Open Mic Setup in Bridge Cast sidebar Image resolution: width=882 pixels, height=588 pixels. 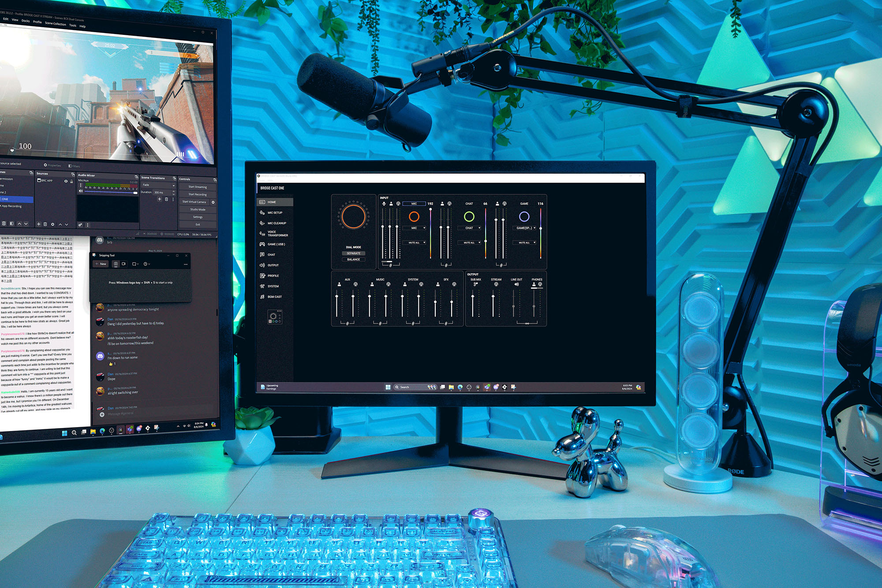tap(275, 212)
